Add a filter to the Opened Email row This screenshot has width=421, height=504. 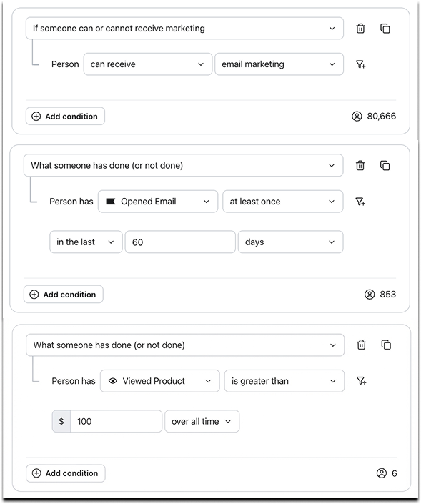coord(360,202)
